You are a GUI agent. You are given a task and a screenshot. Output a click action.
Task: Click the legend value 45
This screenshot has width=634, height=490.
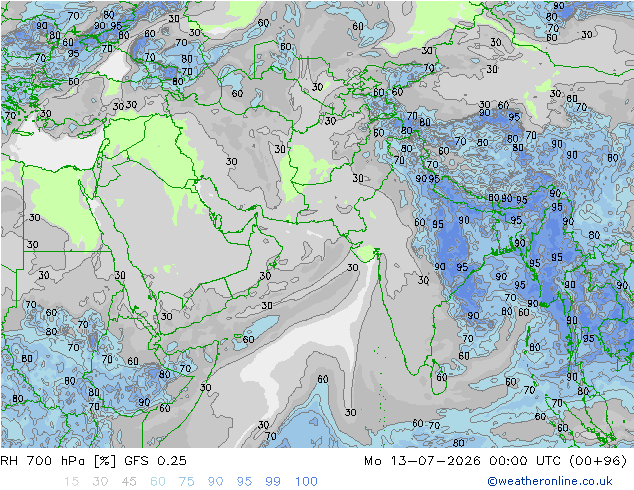click(129, 482)
